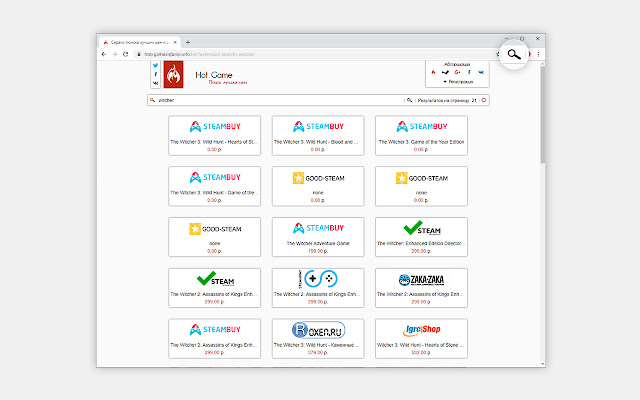Click the red Hot Game flame logo
The height and width of the screenshot is (400, 640).
173,74
